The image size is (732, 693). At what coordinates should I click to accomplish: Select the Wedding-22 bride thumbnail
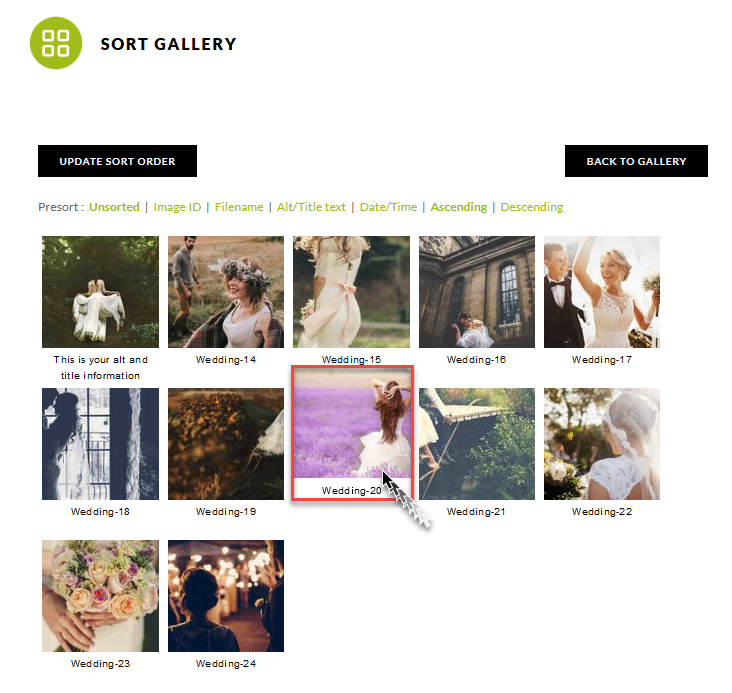pos(602,444)
